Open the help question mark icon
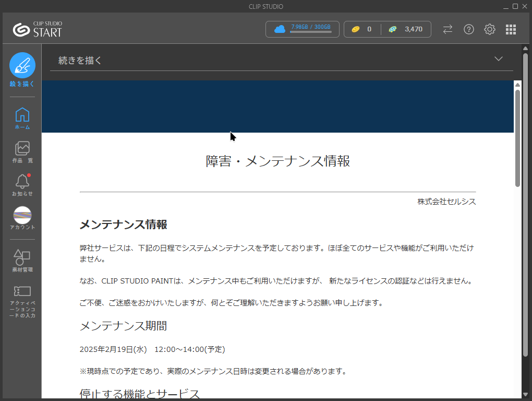 [x=469, y=29]
